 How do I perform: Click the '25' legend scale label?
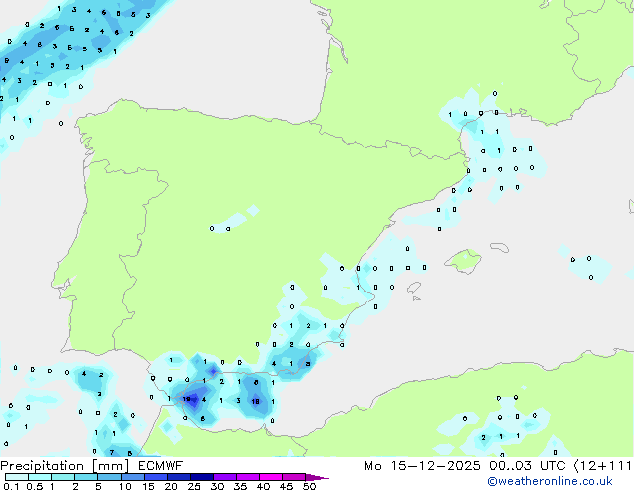pos(194,486)
